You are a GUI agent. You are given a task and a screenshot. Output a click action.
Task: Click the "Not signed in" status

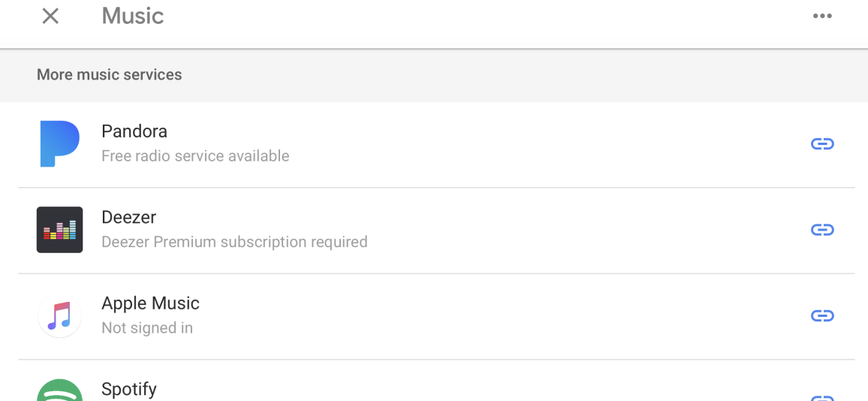click(x=147, y=328)
